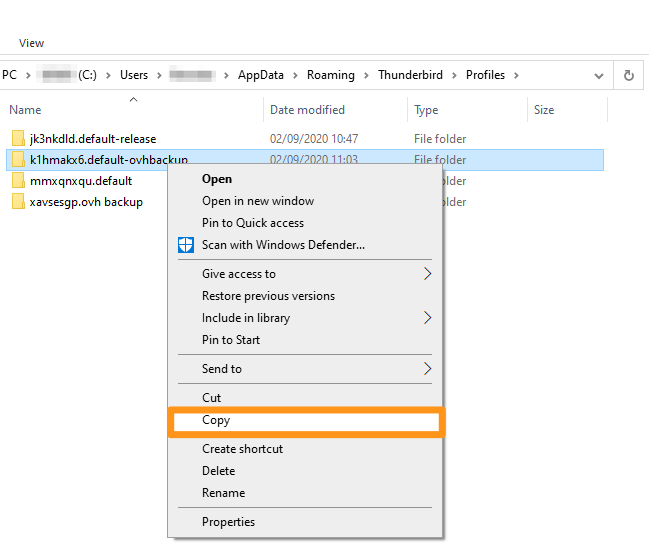Screen dimensions: 649x555
Task: Select Delete from the context menu
Action: click(x=218, y=471)
